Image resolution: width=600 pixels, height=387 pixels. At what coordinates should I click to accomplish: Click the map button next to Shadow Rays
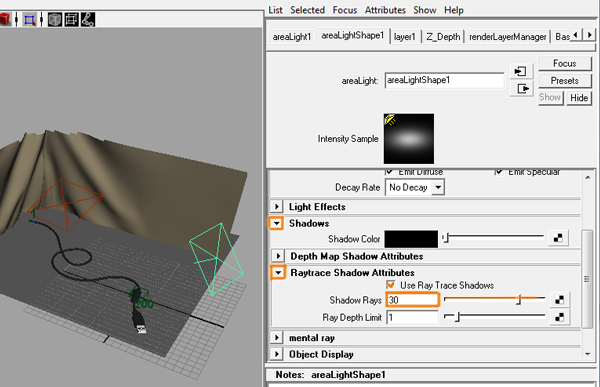(x=559, y=300)
